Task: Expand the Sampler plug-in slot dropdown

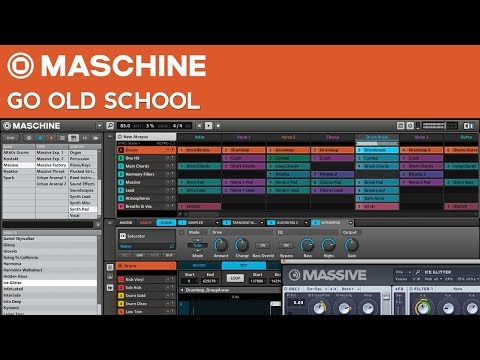Action: (x=217, y=223)
